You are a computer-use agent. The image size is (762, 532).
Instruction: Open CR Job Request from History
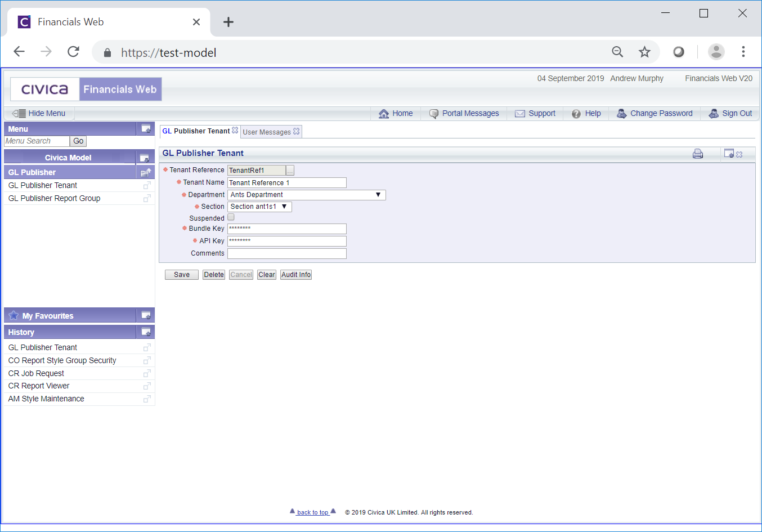coord(36,373)
